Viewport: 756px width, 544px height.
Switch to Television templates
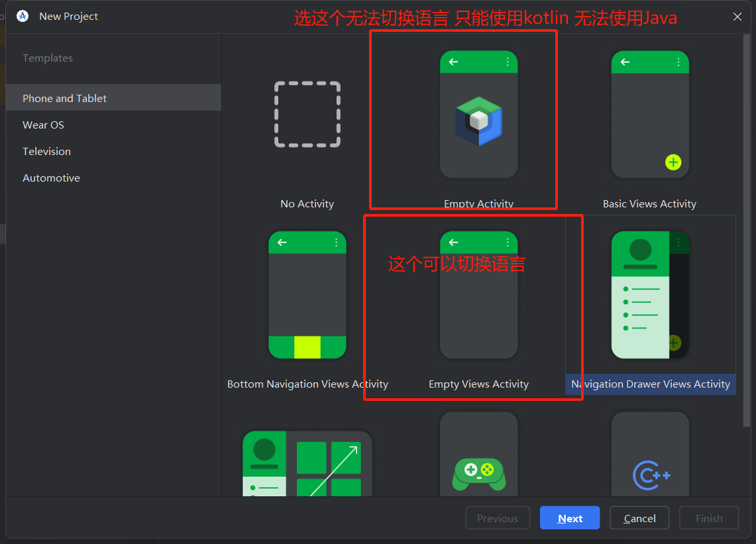coord(47,151)
